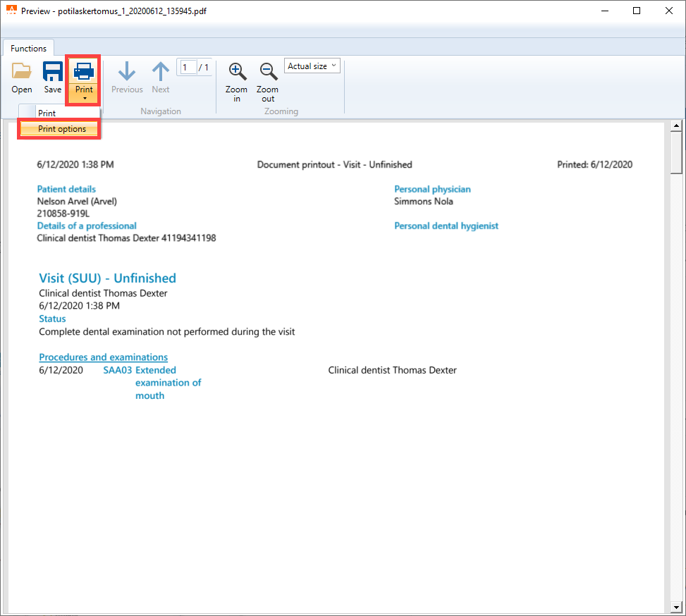
Task: Click SAA03 Extended examination of mouth
Action: coord(152,383)
